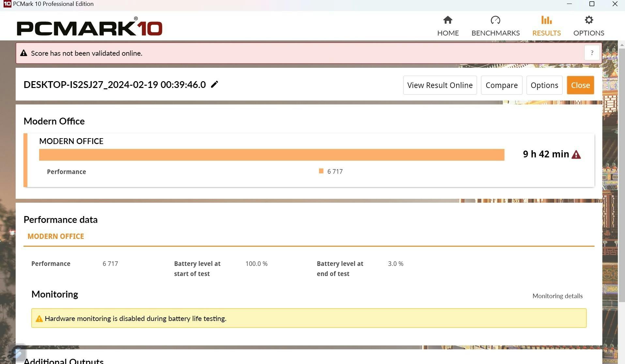Screen dimensions: 625x364
Task: Click the validation warning triangle icon
Action: click(23, 53)
